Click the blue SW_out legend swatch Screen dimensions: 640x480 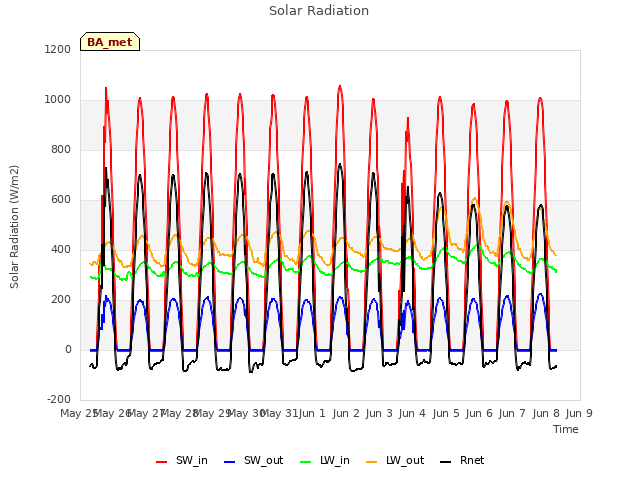tap(230, 462)
